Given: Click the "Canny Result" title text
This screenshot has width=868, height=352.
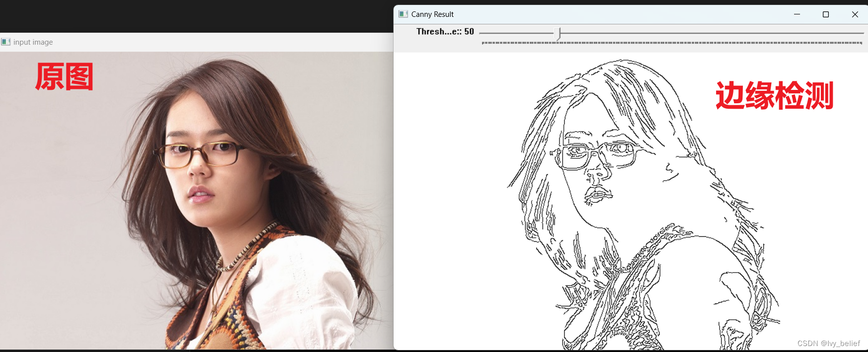Looking at the screenshot, I should 432,14.
